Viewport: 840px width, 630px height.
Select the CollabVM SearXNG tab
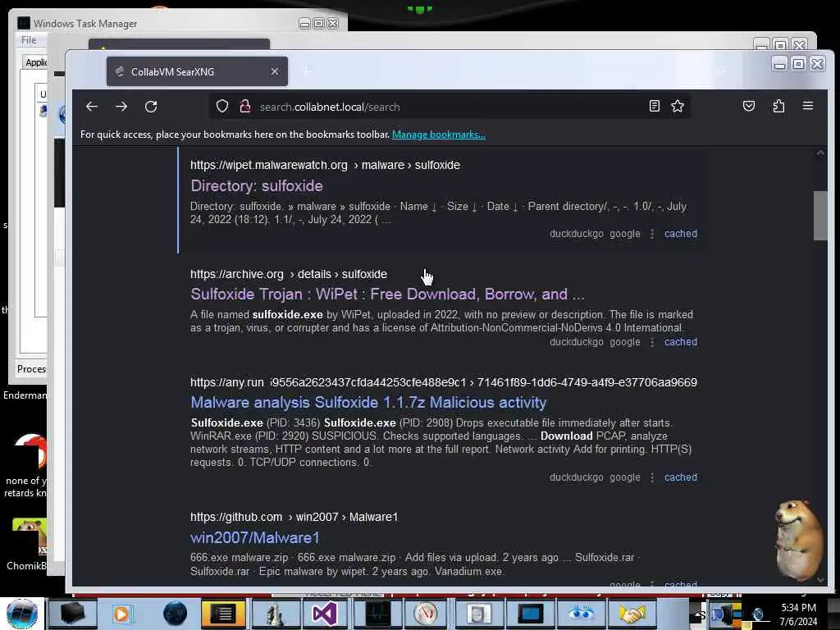point(197,71)
